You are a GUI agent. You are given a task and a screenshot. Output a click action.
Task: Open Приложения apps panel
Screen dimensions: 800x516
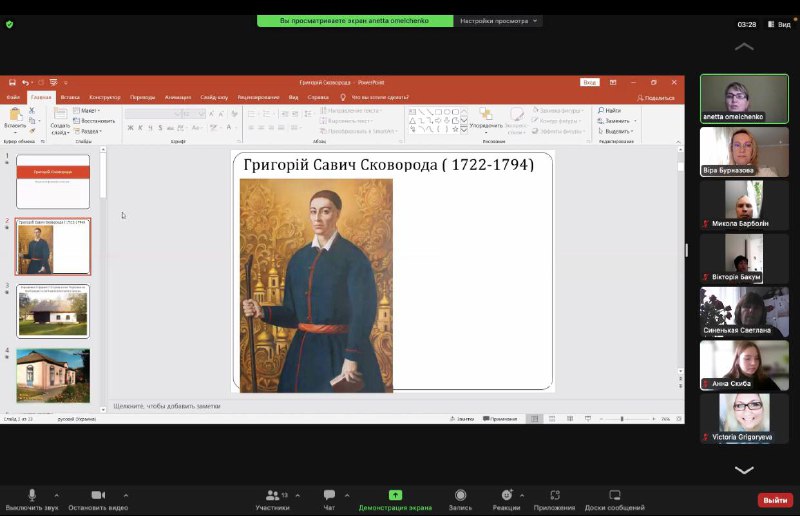[x=555, y=500]
